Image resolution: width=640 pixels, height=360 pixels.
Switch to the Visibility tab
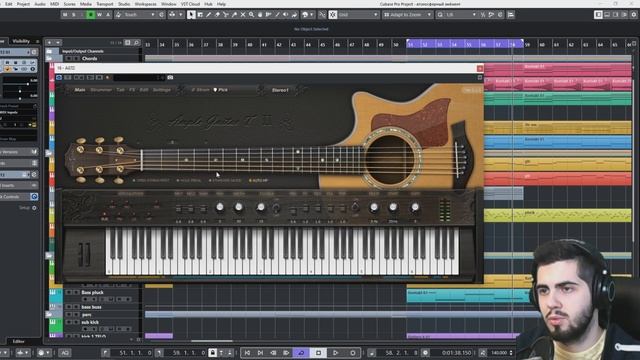point(21,41)
